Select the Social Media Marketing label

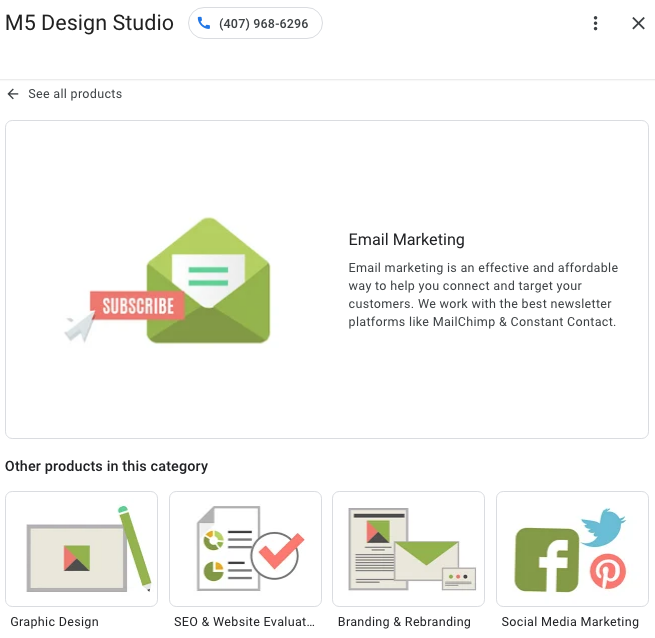click(x=570, y=622)
